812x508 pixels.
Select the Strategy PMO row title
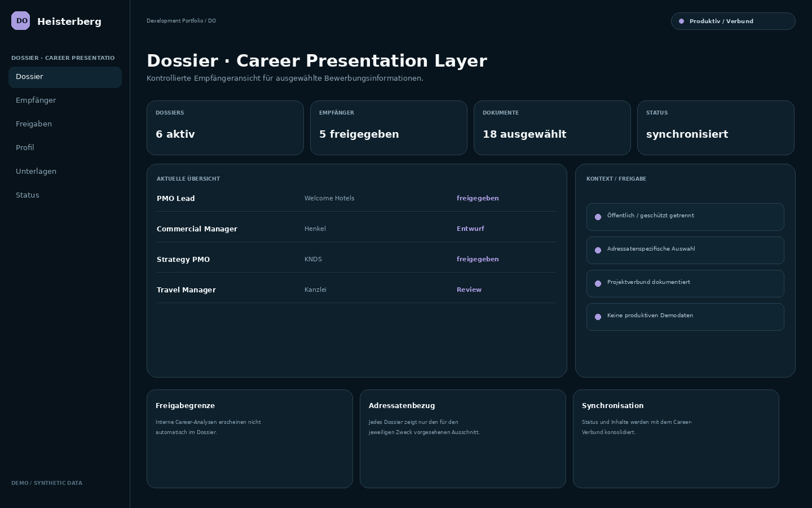point(183,260)
